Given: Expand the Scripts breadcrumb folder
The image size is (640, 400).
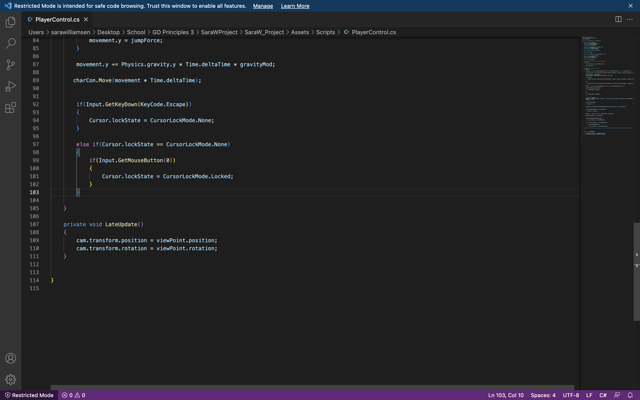Looking at the screenshot, I should pyautogui.click(x=325, y=32).
